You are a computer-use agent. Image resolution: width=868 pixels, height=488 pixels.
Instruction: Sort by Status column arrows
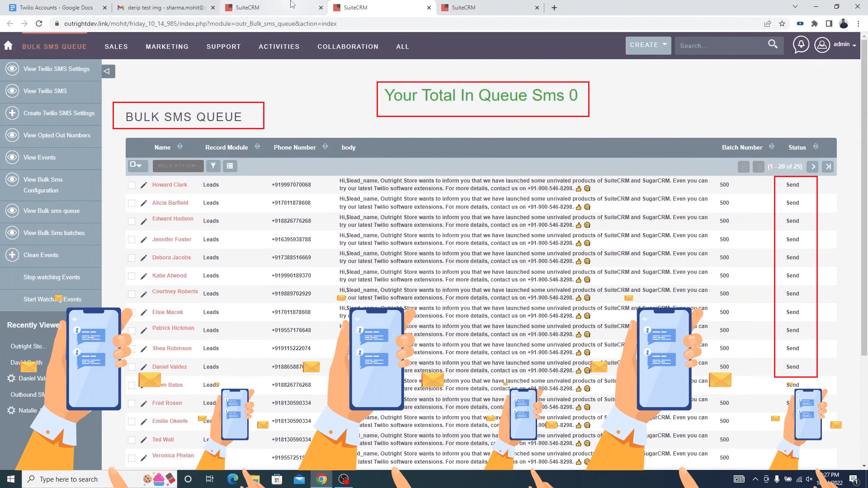click(x=816, y=146)
